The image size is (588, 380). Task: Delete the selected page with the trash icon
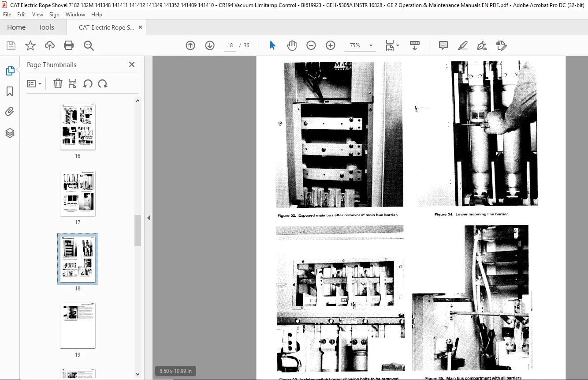pyautogui.click(x=58, y=83)
